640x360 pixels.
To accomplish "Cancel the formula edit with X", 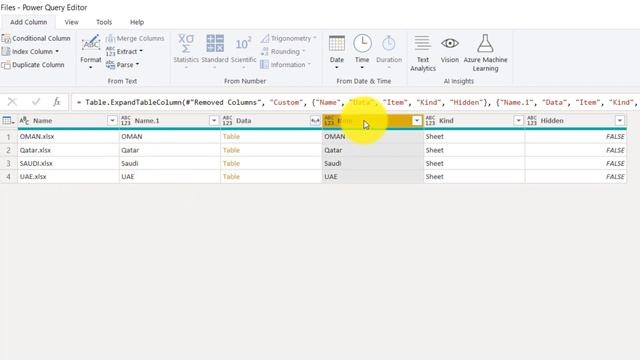I will coord(12,102).
